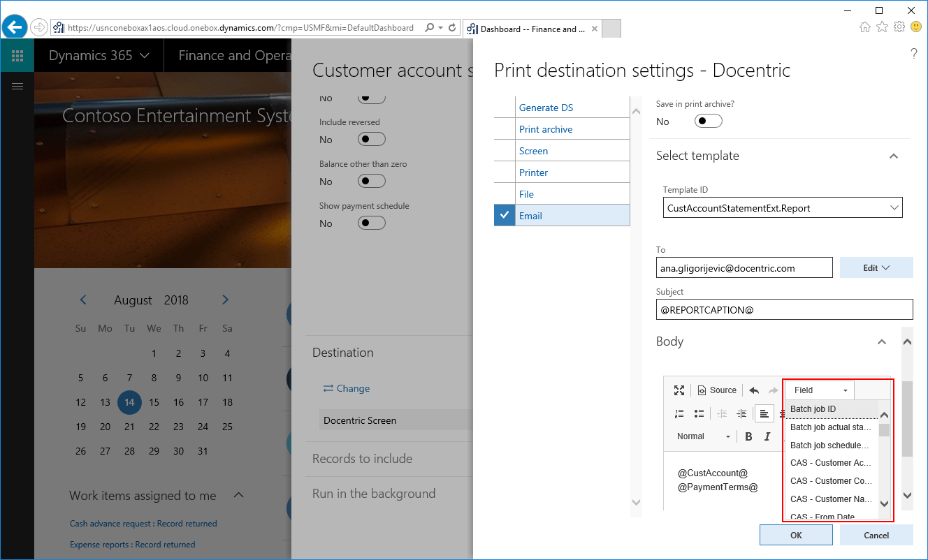This screenshot has height=560, width=928.
Task: Select Print archive destination
Action: [x=546, y=129]
